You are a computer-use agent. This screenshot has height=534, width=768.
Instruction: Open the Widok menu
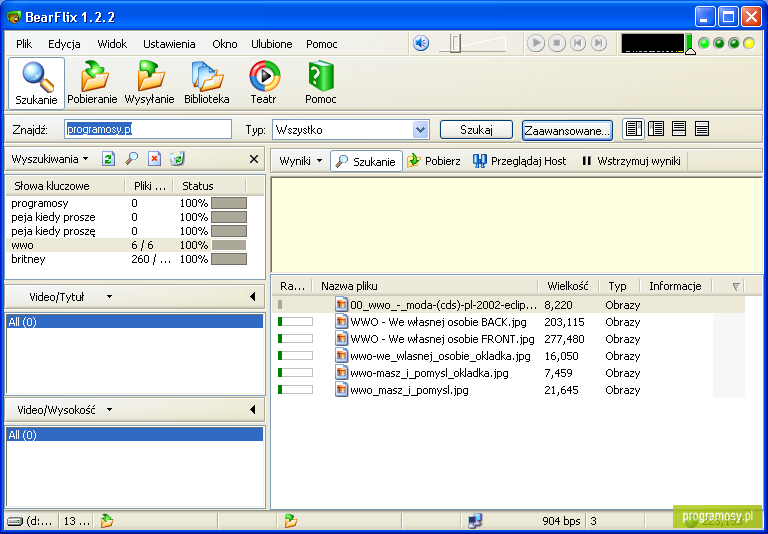(x=112, y=44)
